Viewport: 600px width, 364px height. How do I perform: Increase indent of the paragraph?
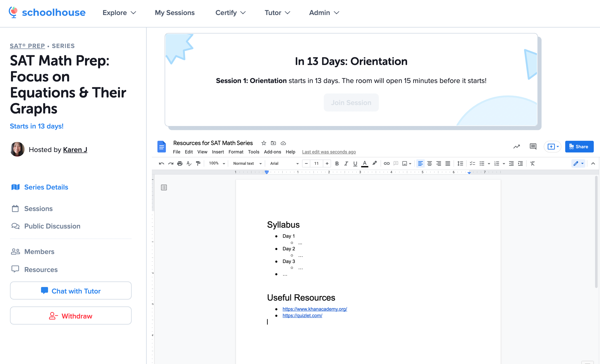click(x=520, y=163)
